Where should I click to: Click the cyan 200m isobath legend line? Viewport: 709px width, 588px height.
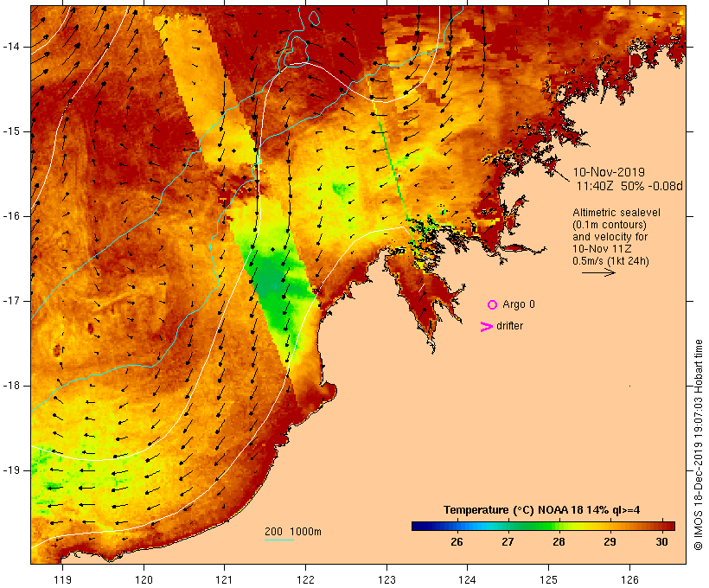point(279,540)
